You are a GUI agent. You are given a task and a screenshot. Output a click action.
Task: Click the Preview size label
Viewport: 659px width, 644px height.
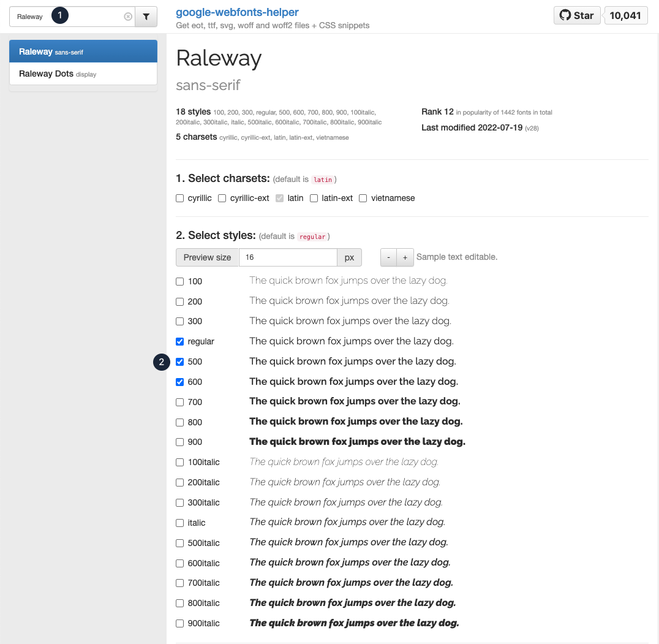point(207,257)
